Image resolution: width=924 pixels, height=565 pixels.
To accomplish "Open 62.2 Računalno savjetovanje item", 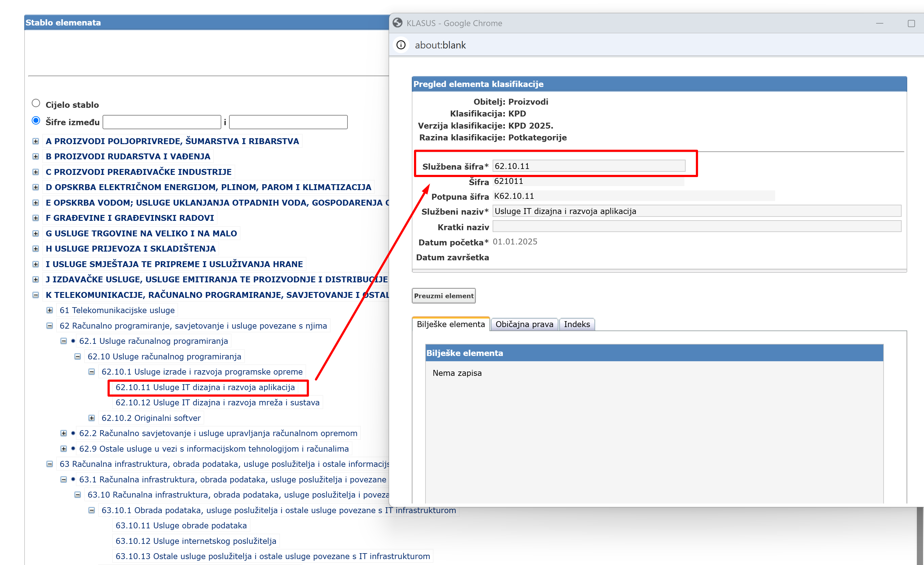I will point(218,433).
